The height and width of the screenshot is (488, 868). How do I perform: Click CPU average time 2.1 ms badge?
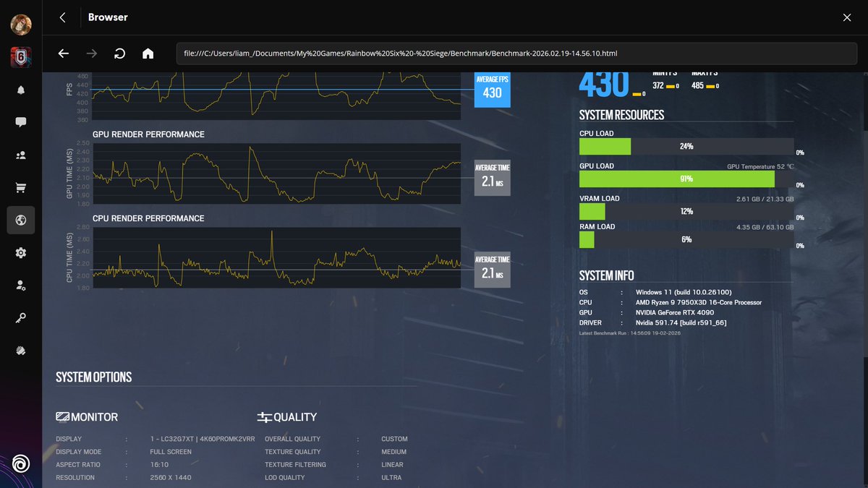(x=493, y=269)
